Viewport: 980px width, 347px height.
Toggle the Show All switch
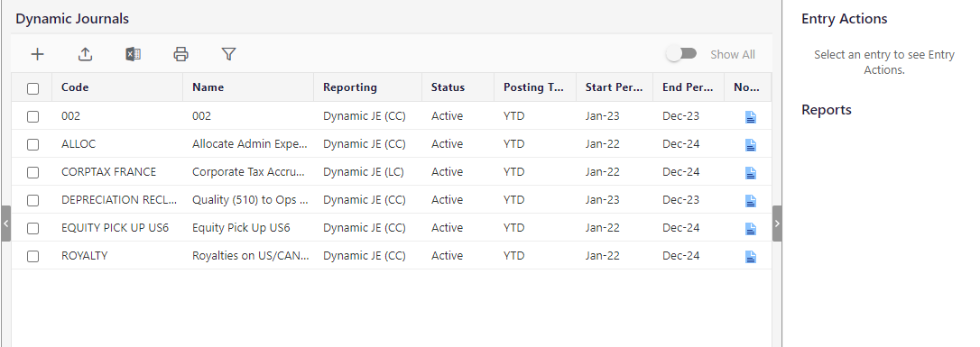[681, 54]
